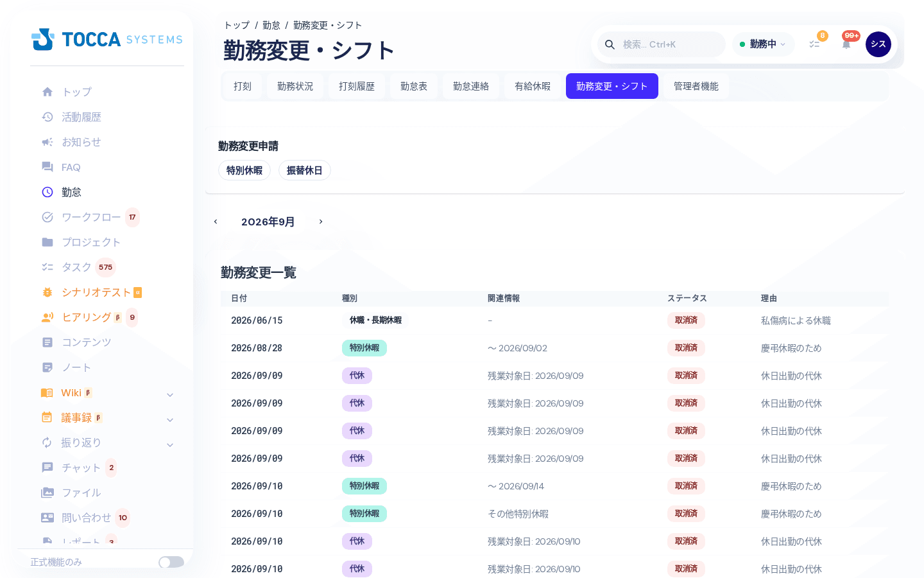The image size is (924, 578).
Task: Open the 勤務中 status dropdown
Action: pos(763,44)
